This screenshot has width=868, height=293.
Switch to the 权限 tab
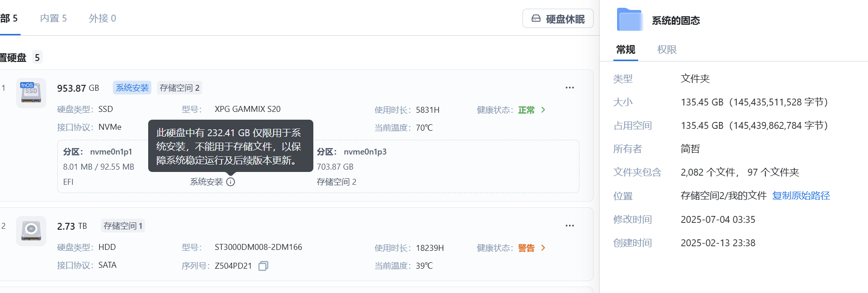[x=666, y=50]
